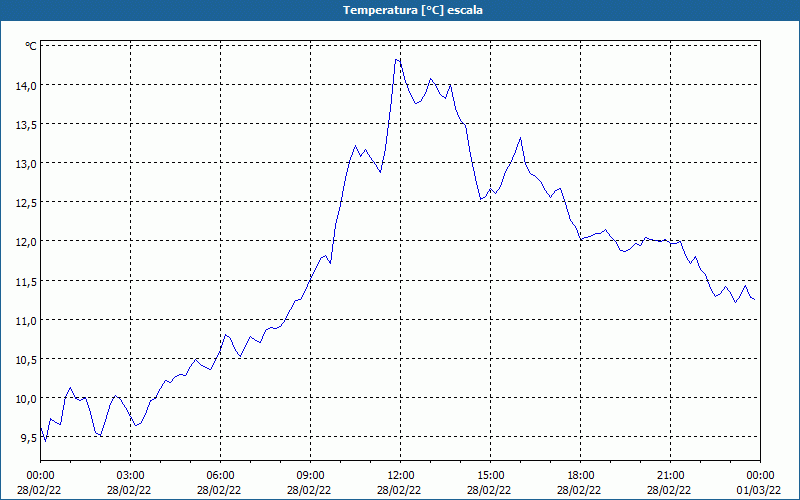This screenshot has width=800, height=500.
Task: Select the 9,5 y-axis value
Action: (29, 438)
